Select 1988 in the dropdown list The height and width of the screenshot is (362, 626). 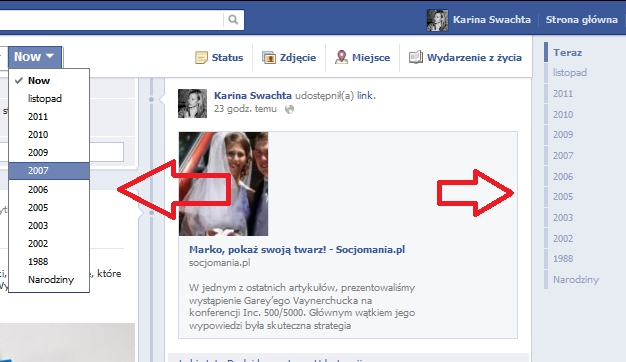click(x=49, y=261)
